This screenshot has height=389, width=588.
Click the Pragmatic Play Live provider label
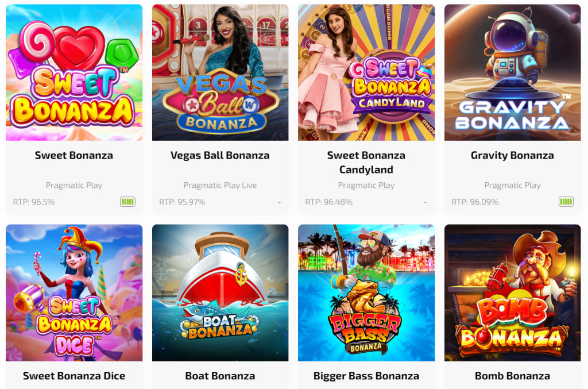point(220,186)
